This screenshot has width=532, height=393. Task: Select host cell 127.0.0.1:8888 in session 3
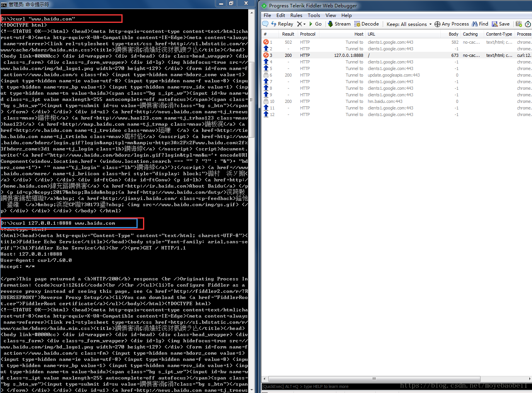pos(349,55)
